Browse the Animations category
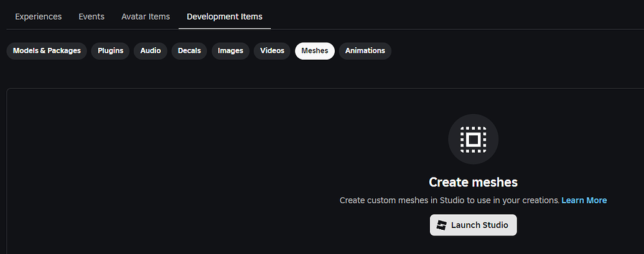This screenshot has height=254, width=644. click(365, 51)
